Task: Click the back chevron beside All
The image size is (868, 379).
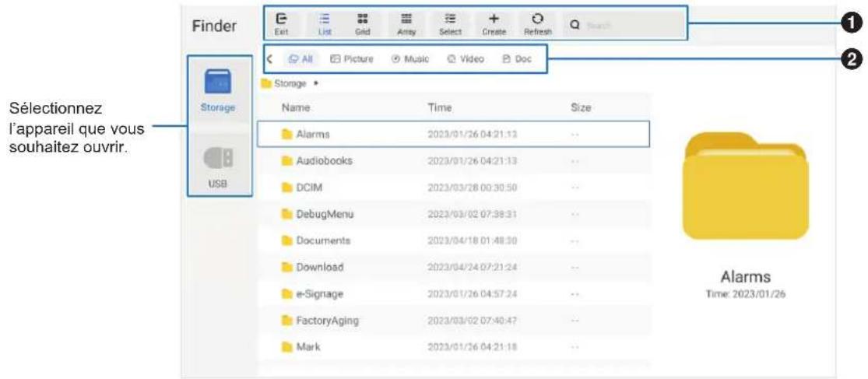Action: click(x=269, y=58)
